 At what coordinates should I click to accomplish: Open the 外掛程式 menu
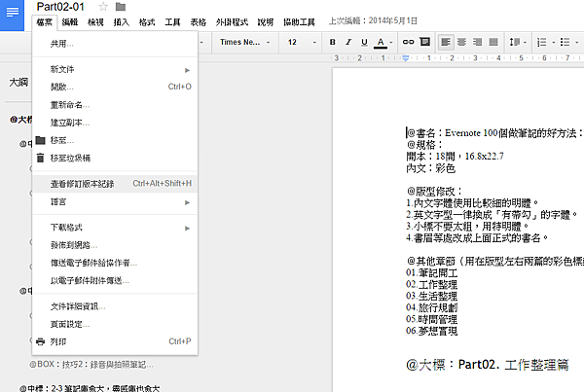[232, 22]
